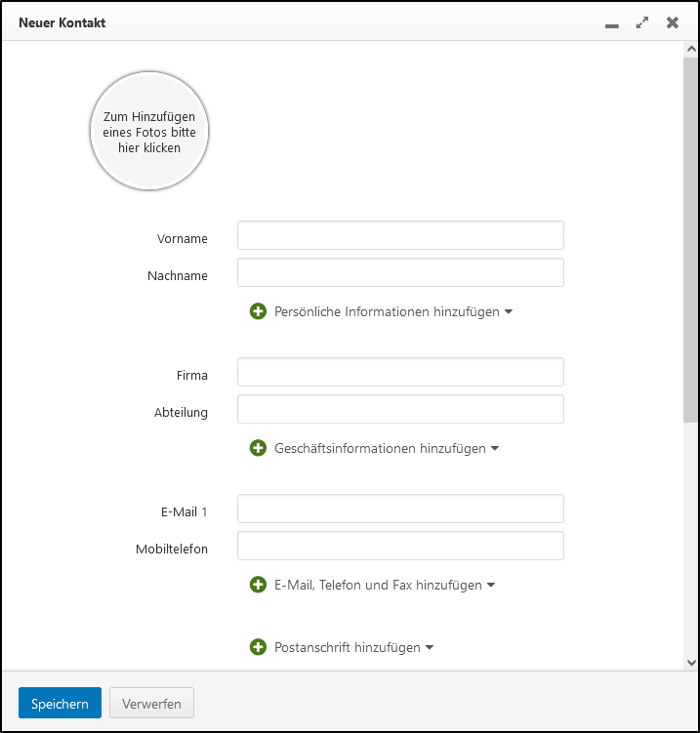Click green plus icon for Geschäftsinformationen
Image resolution: width=700 pixels, height=733 pixels.
pos(258,448)
